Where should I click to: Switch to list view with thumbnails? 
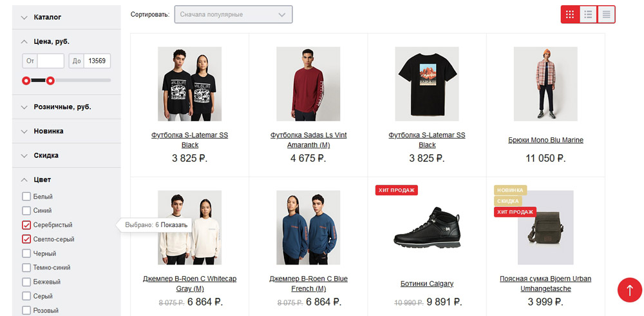(588, 14)
